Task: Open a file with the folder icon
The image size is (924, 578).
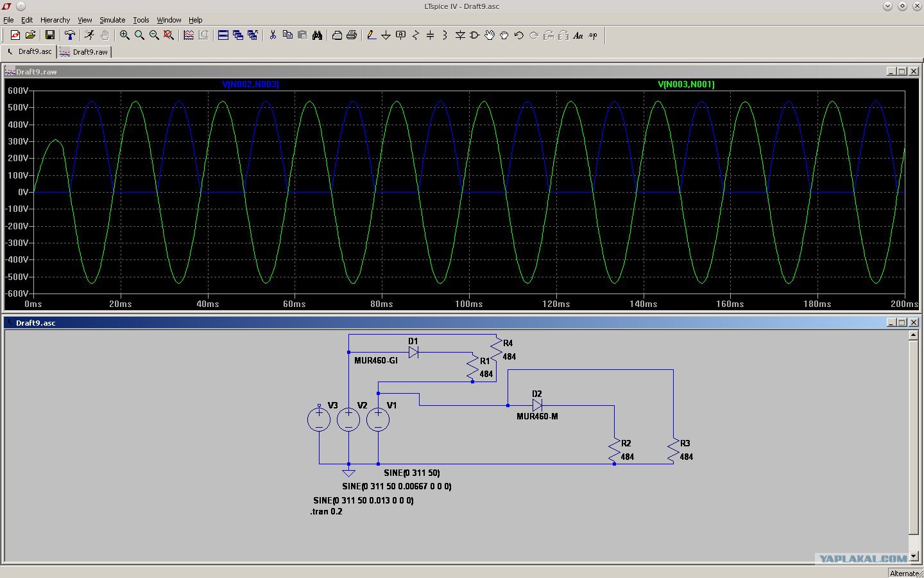Action: [x=30, y=35]
